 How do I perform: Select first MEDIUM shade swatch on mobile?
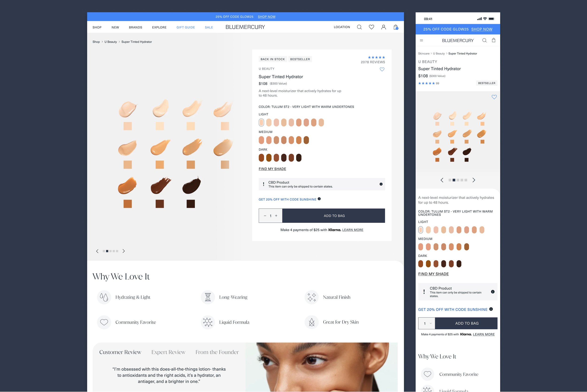[x=421, y=247]
